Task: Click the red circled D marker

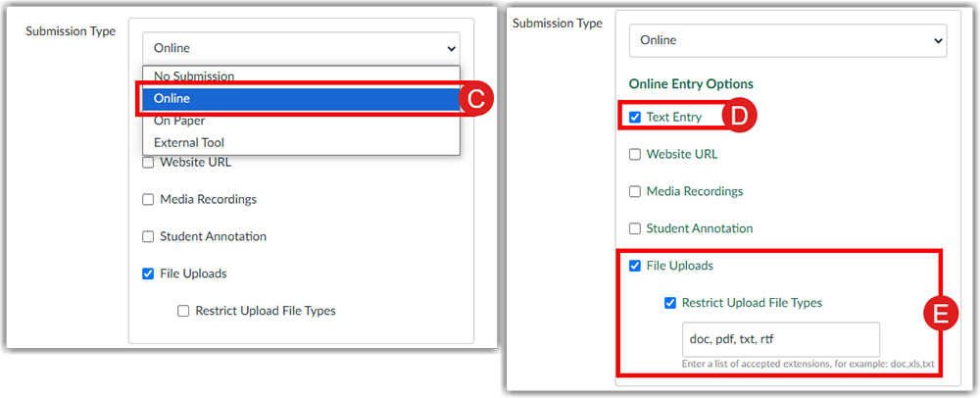Action: 741,117
